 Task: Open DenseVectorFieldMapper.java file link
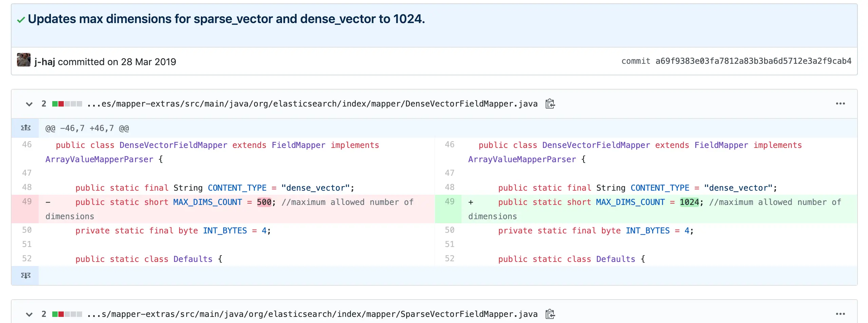click(312, 104)
